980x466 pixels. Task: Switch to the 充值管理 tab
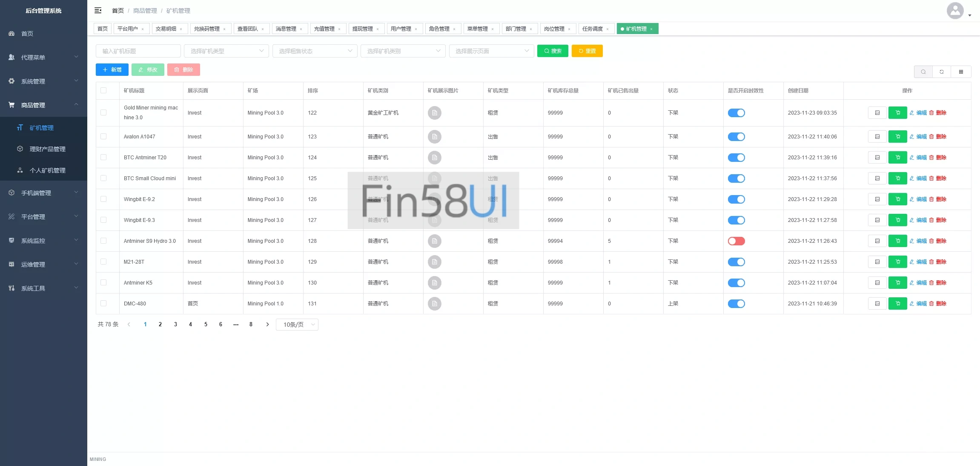[x=324, y=29]
